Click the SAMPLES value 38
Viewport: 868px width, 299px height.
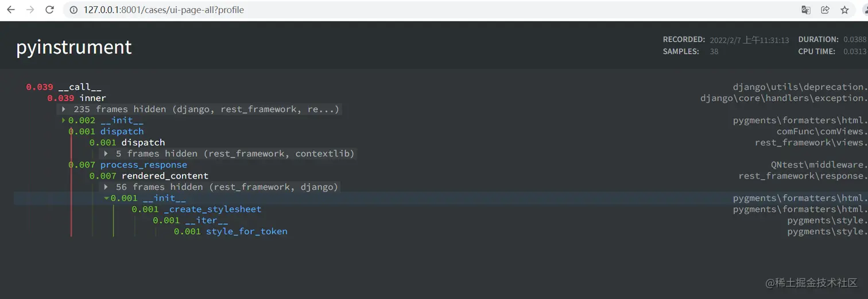coord(714,52)
